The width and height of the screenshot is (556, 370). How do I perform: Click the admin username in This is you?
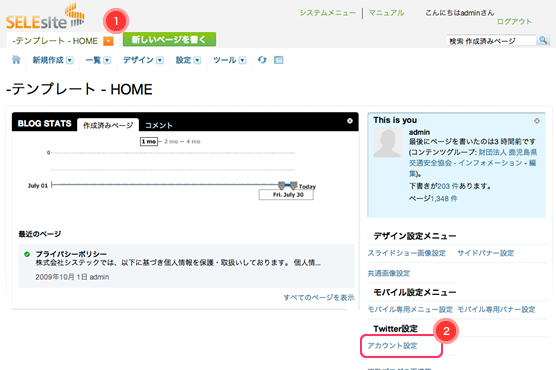419,132
